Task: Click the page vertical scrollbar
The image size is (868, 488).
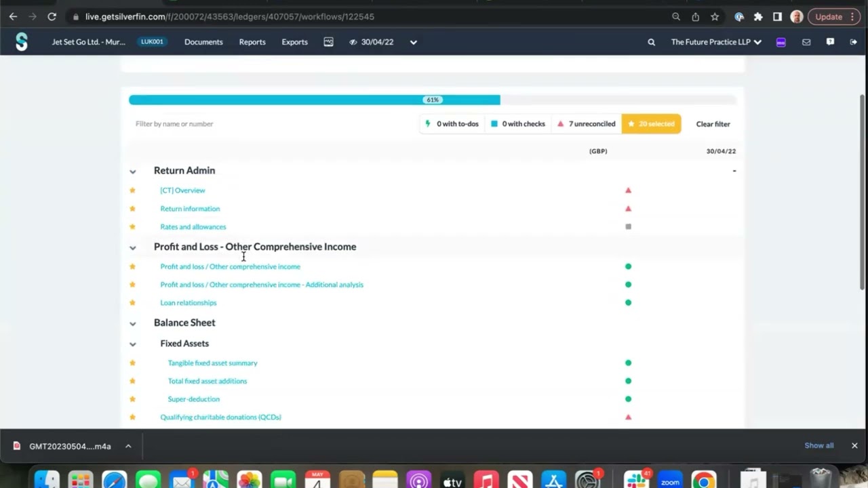Action: 863,193
